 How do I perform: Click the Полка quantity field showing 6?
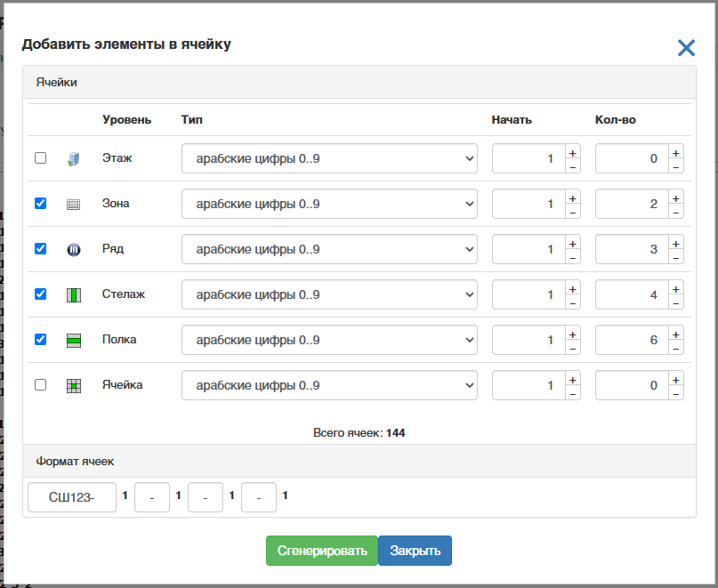[x=632, y=340]
